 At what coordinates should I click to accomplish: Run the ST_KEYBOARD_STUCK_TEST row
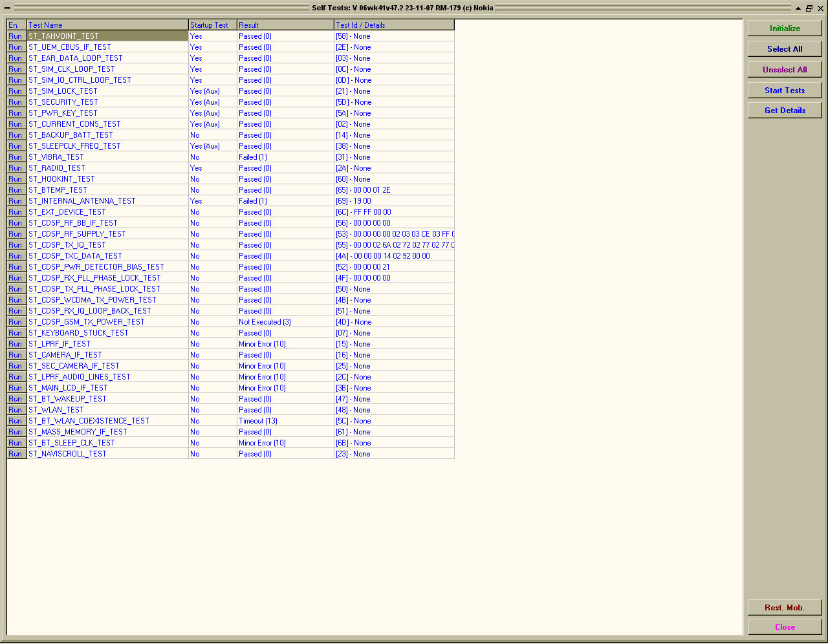[16, 333]
